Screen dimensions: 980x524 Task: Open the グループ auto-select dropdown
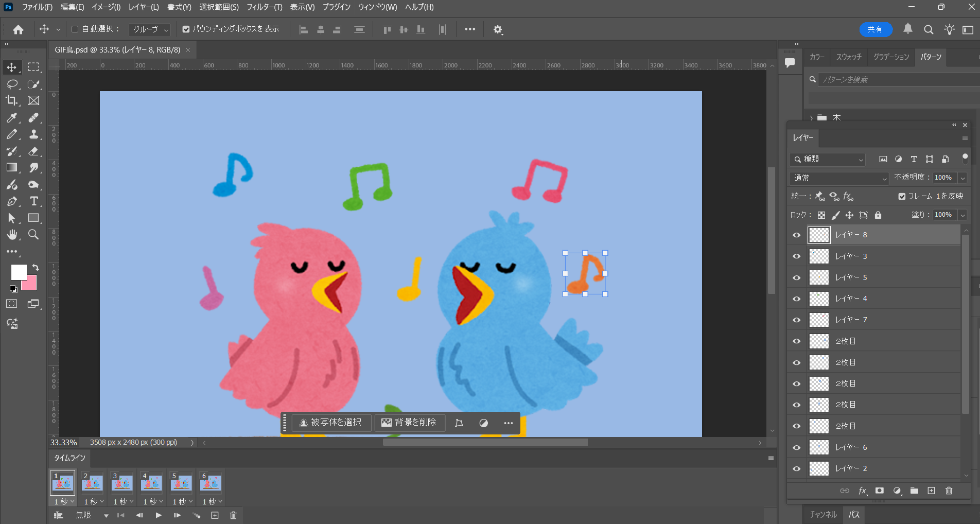[x=150, y=30]
